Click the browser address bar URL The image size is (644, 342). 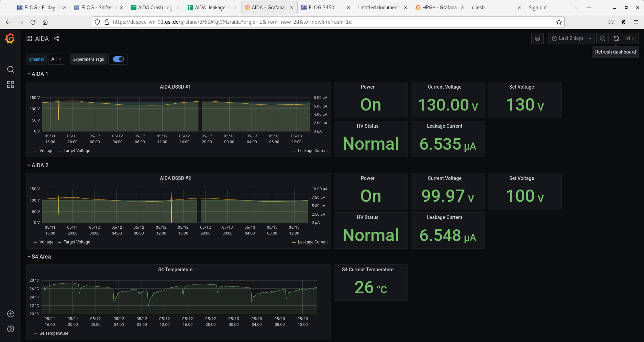tap(232, 22)
